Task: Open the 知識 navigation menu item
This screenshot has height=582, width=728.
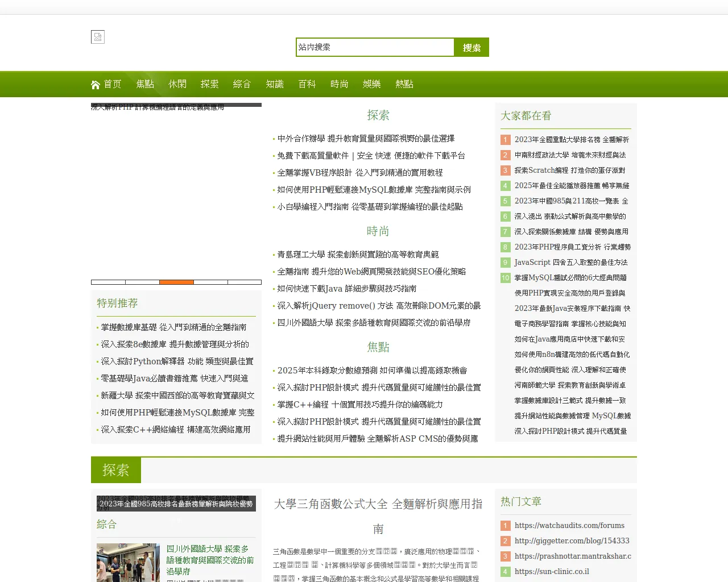Action: pyautogui.click(x=275, y=84)
